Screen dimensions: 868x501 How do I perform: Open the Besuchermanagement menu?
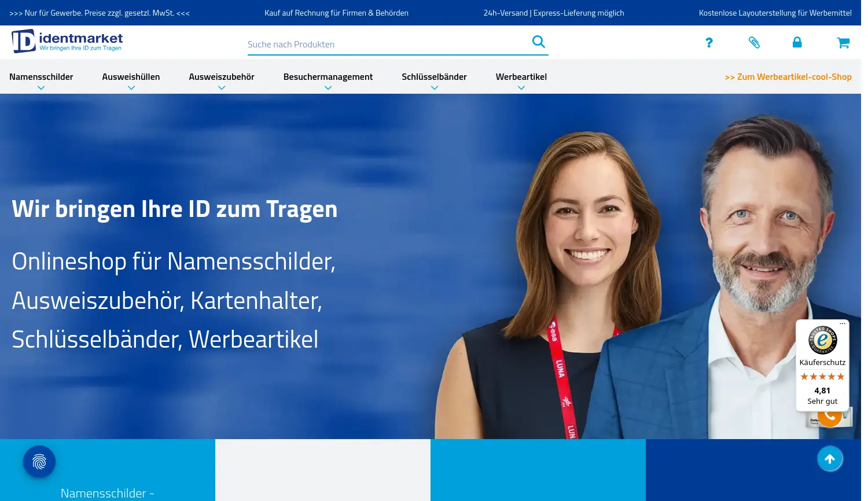(328, 76)
